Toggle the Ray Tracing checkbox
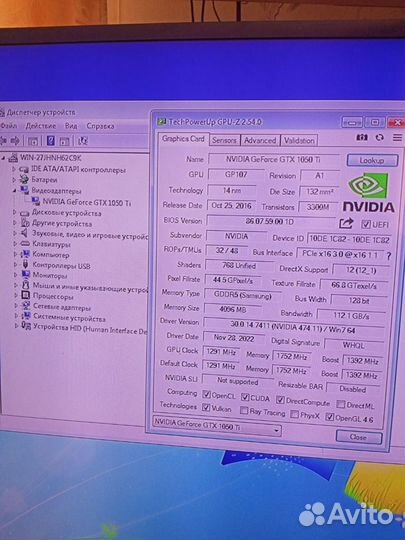Screen dimensions: 405x540 [244, 410]
